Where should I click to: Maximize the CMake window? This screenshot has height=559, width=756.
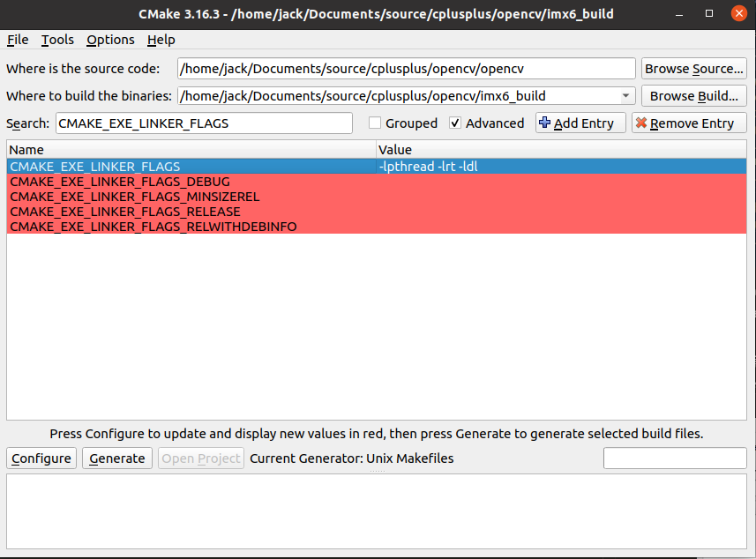(x=708, y=13)
